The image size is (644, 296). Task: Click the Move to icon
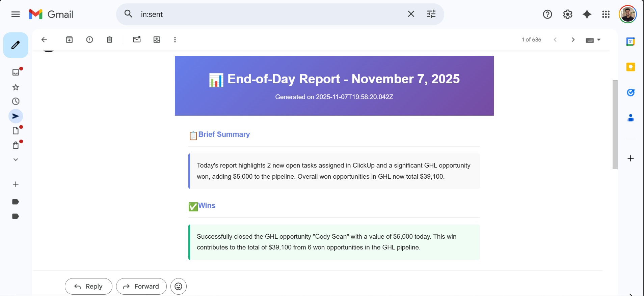157,40
